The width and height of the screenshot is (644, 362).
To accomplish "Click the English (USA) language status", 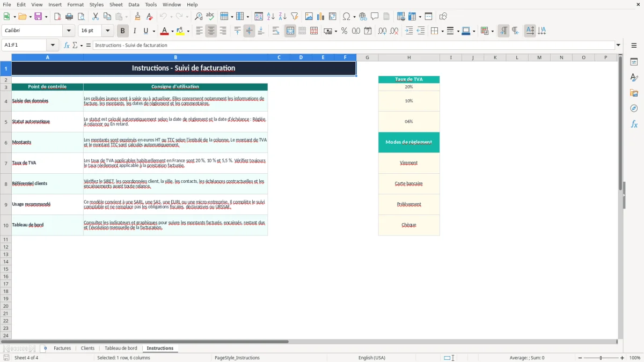I will pyautogui.click(x=371, y=358).
